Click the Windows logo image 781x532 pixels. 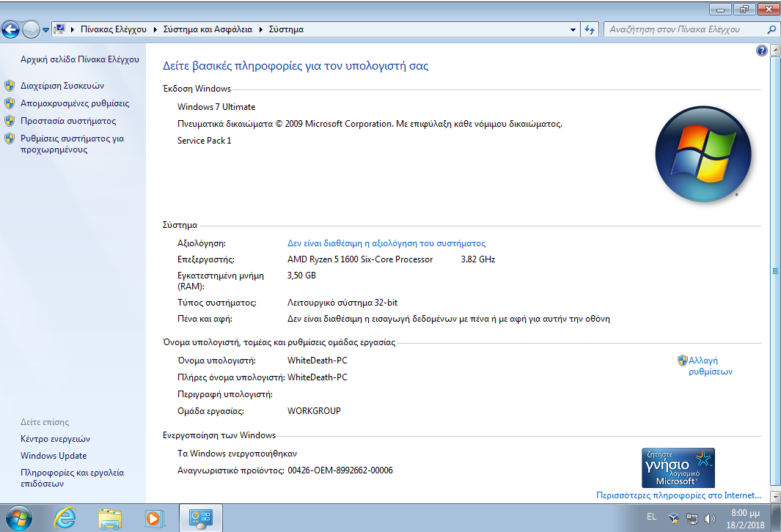tap(703, 154)
